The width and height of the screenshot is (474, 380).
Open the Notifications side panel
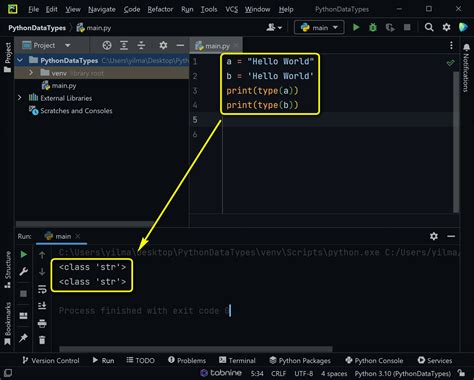[x=466, y=68]
